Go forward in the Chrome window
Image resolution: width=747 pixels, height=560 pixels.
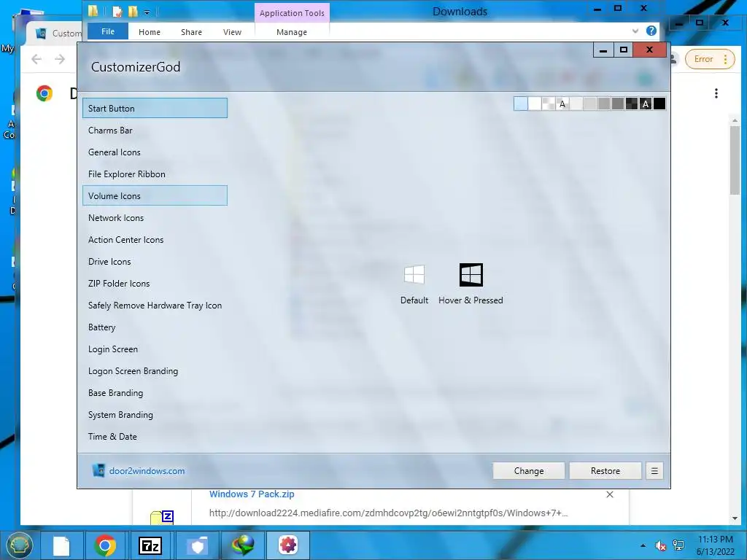point(60,59)
